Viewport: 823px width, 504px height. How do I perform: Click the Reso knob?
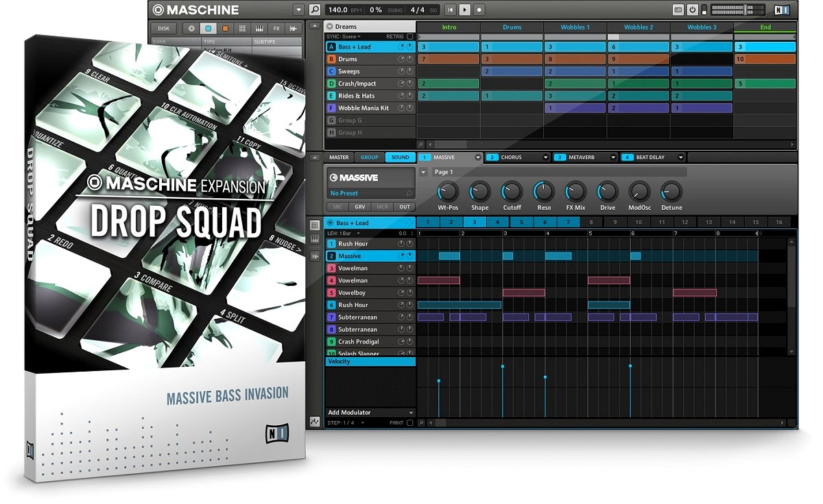coord(544,191)
